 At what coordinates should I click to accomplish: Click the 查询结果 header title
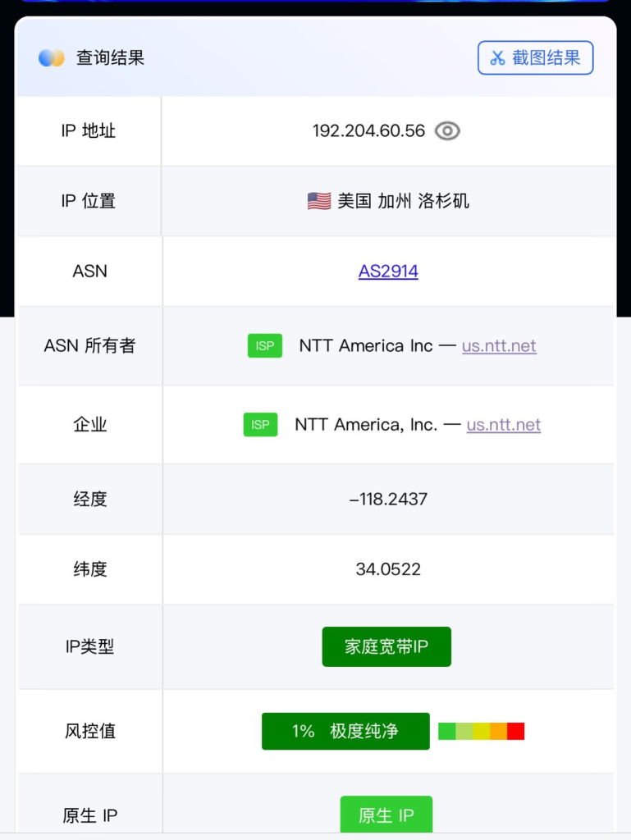tap(110, 58)
